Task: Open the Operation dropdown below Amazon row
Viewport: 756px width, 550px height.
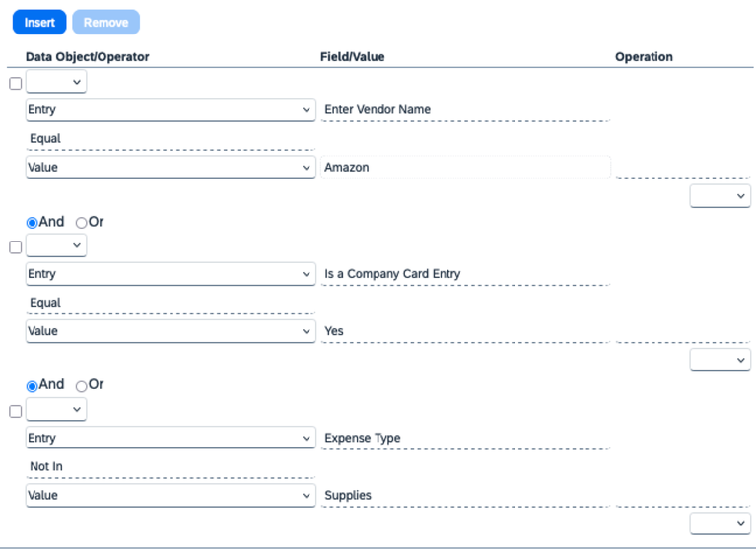Action: coord(720,196)
